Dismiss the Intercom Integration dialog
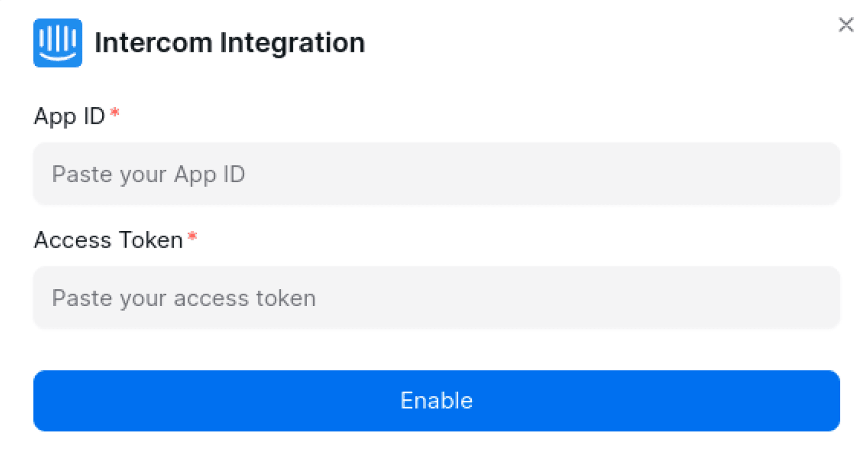 pos(846,25)
